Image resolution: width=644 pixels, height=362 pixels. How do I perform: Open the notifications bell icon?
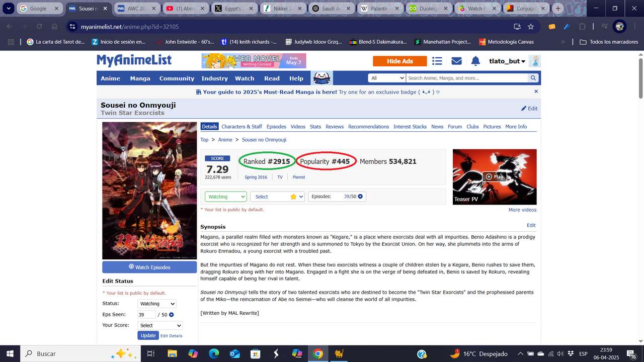475,61
